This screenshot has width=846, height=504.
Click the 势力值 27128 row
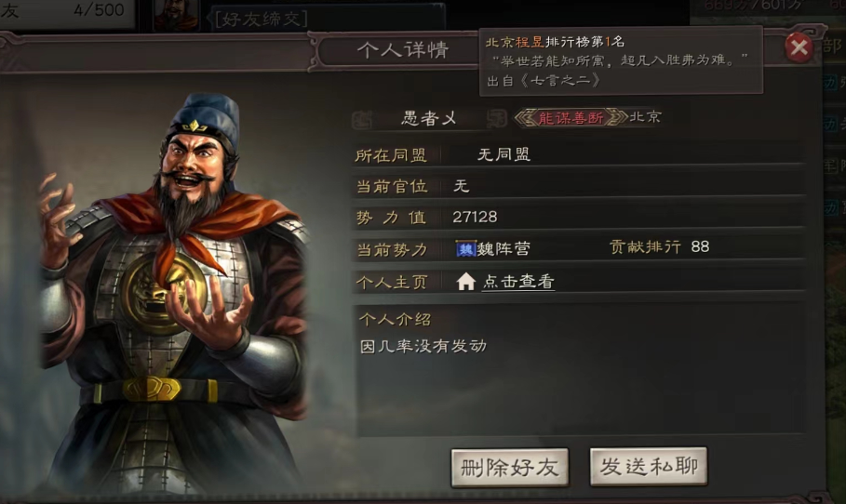tap(578, 218)
